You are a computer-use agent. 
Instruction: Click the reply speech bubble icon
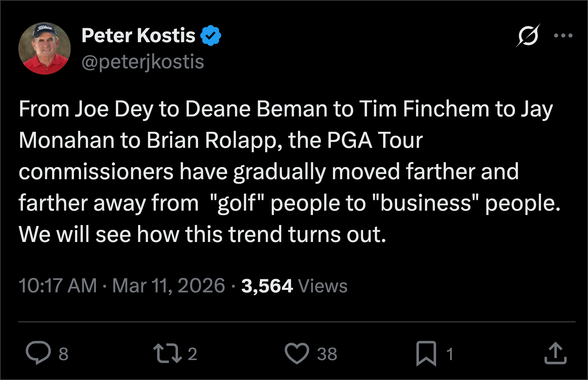(x=38, y=353)
